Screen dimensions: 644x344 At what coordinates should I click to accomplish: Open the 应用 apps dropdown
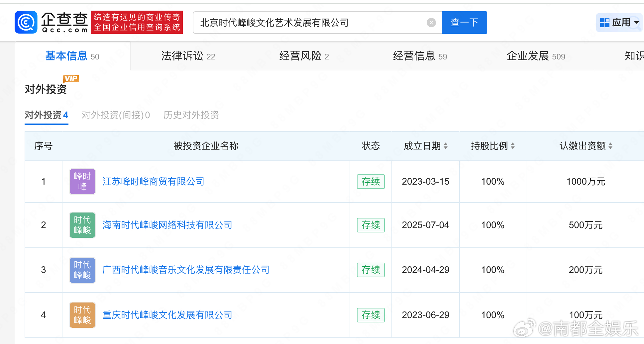(x=619, y=23)
